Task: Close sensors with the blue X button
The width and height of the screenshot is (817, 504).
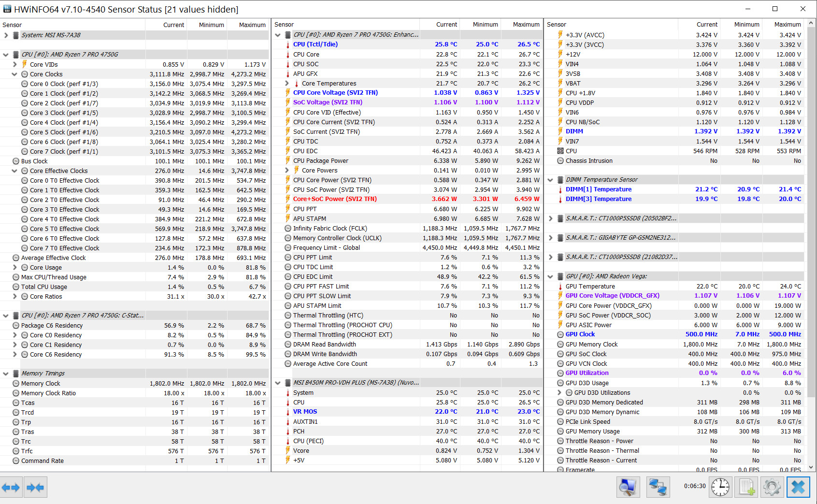Action: pos(798,487)
